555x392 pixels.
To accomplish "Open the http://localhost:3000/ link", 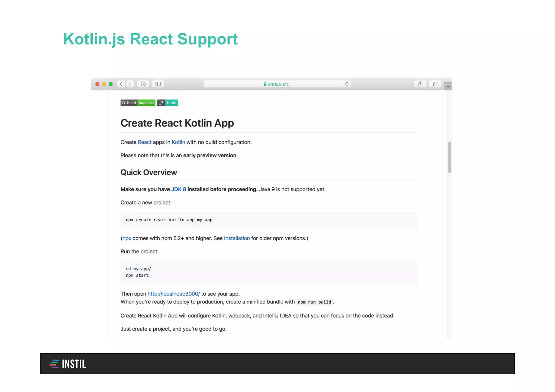I will tap(174, 294).
